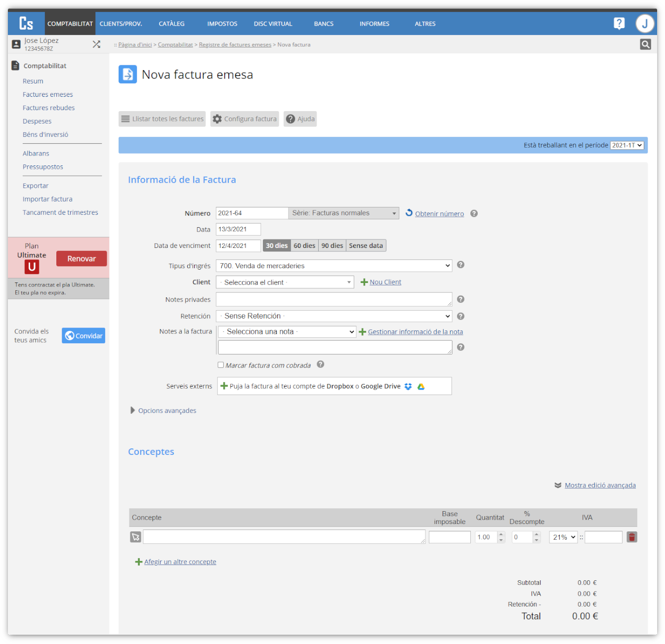Screen dimensions: 665x644
Task: Open the Sèrie Facturas normales dropdown
Action: tap(343, 213)
